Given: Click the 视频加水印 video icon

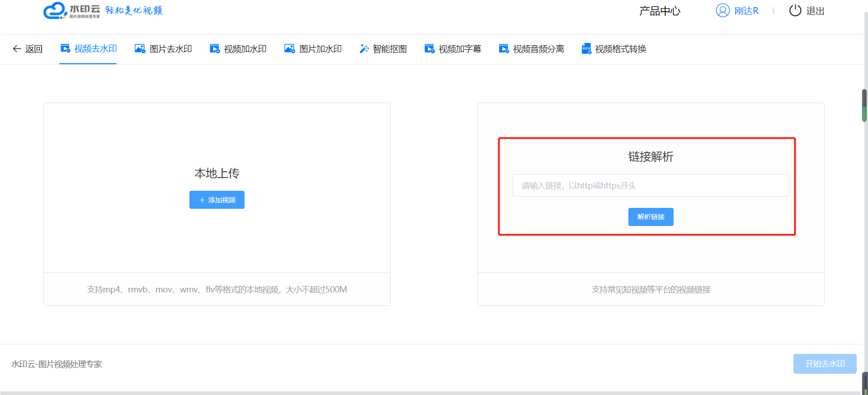Looking at the screenshot, I should click(x=215, y=49).
